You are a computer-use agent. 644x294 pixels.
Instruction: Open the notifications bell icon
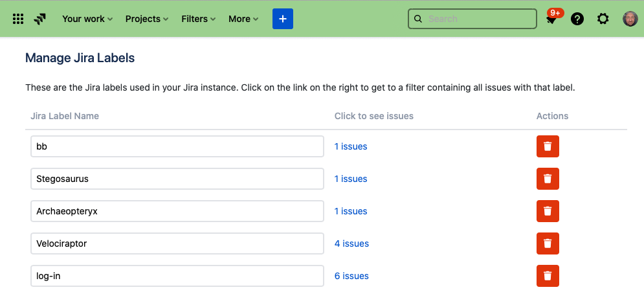551,19
